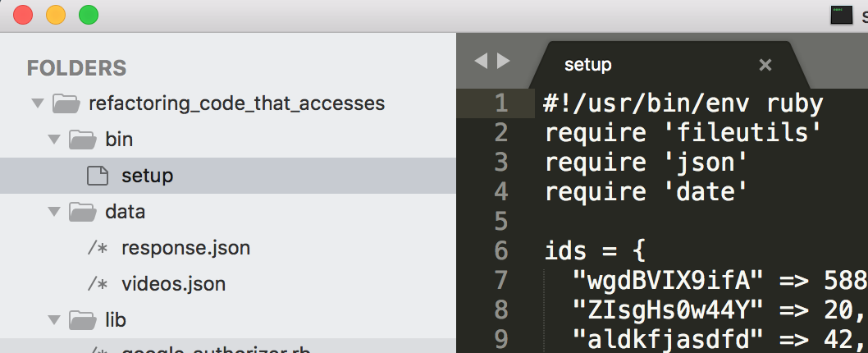Screen dimensions: 868x353
Task: Switch to the setup tab
Action: click(588, 65)
